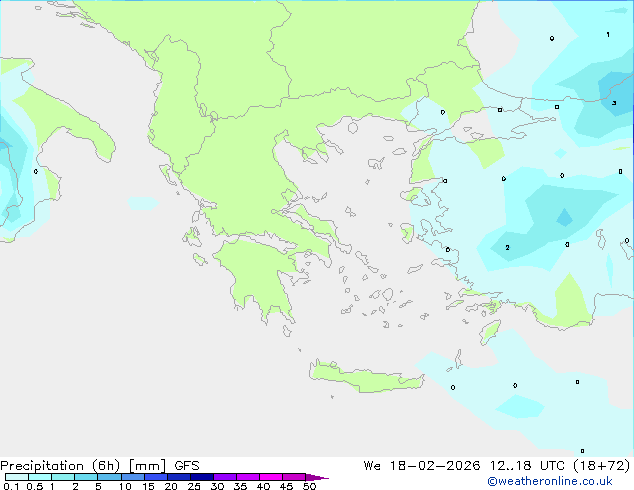Click the 'Precipitation (6h) [mm] GFS' title
The width and height of the screenshot is (634, 490).
[100, 466]
